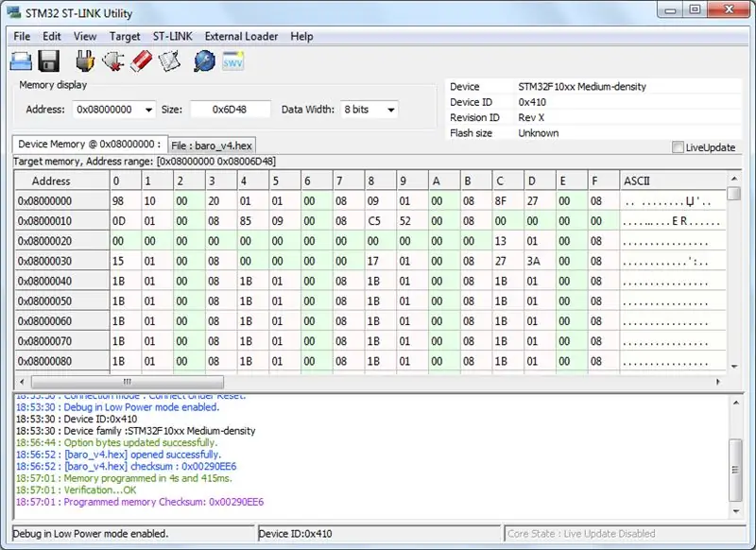The image size is (756, 550).
Task: Switch to Device Memory @ 0x08000000 tab
Action: point(90,145)
